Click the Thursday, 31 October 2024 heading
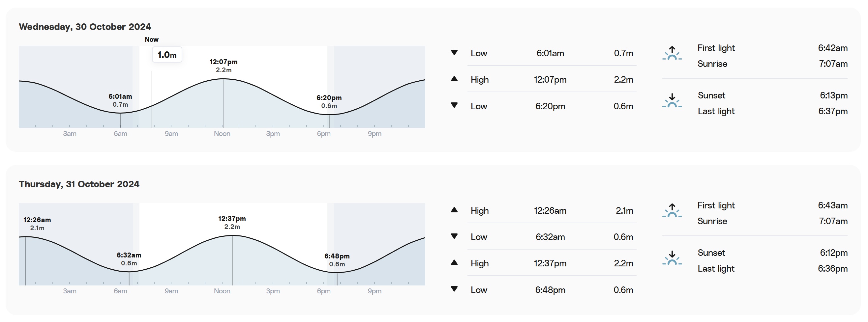Viewport: 868px width, 322px height. [x=79, y=184]
